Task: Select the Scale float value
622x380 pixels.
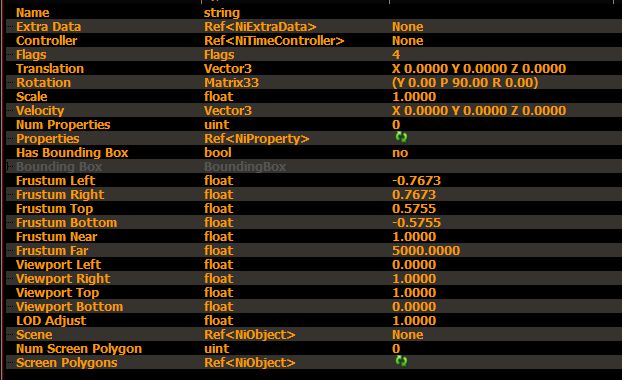Action: pyautogui.click(x=414, y=96)
